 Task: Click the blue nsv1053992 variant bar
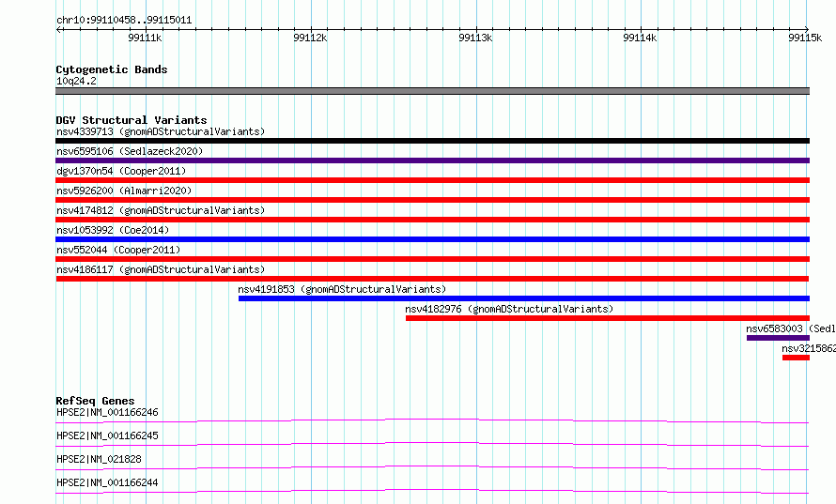432,239
